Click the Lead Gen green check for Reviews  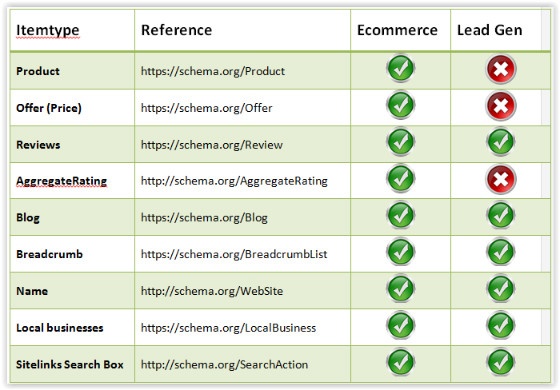(x=501, y=142)
